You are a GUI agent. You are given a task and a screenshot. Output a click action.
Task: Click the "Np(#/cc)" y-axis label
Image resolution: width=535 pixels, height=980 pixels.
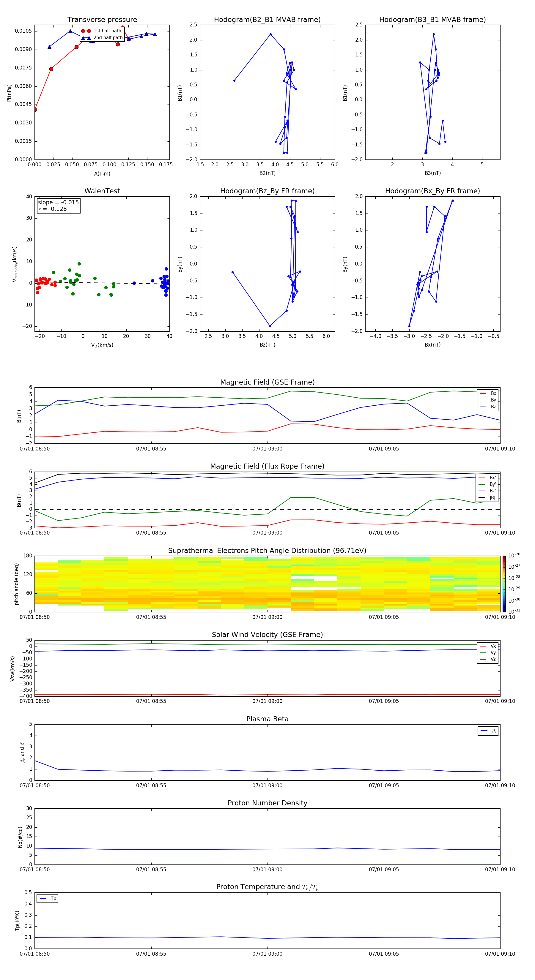coord(21,837)
